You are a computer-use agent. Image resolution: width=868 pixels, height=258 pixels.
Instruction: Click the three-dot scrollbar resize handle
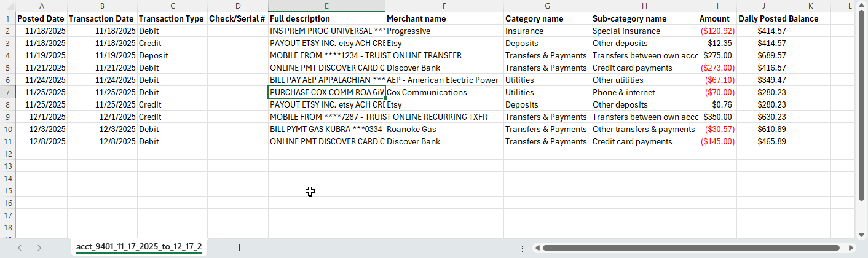coord(522,248)
